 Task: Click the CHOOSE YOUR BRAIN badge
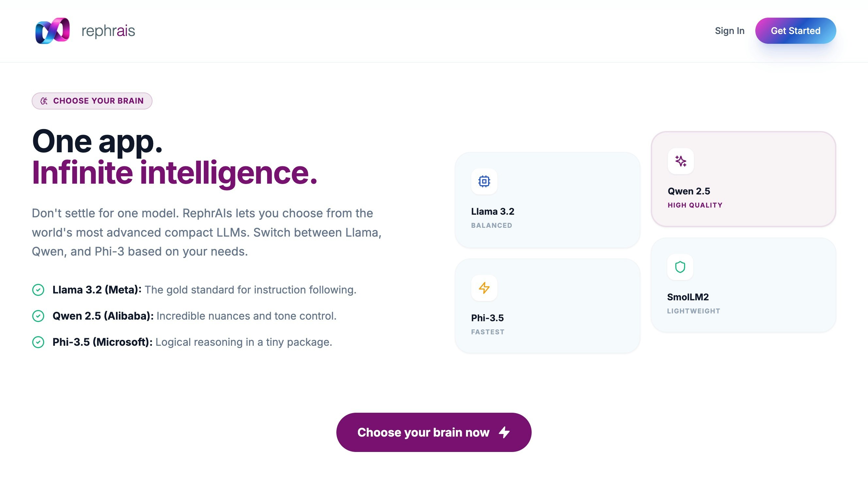click(92, 101)
